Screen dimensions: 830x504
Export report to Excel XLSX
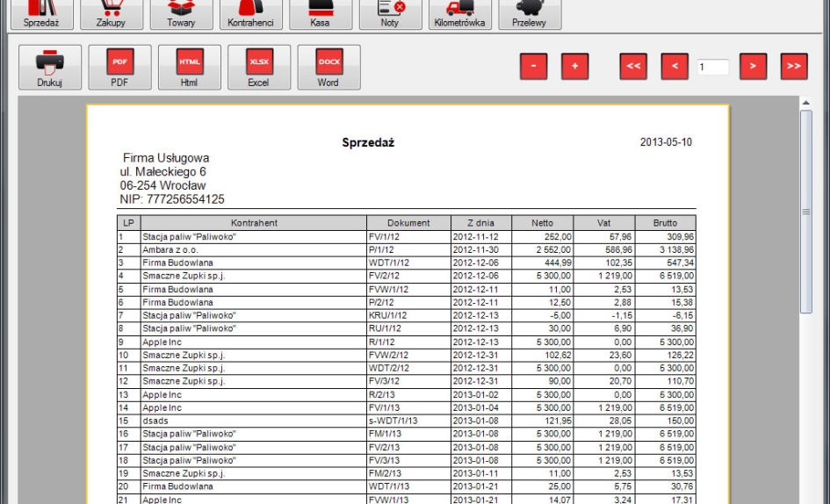[259, 68]
